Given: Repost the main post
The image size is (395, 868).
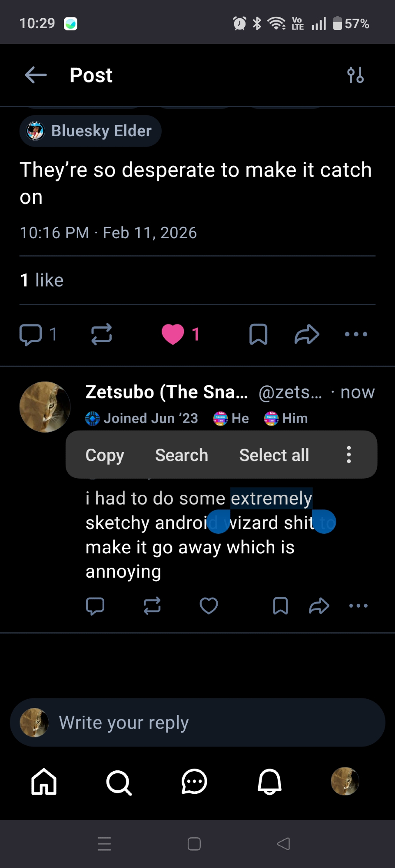Looking at the screenshot, I should (x=102, y=334).
